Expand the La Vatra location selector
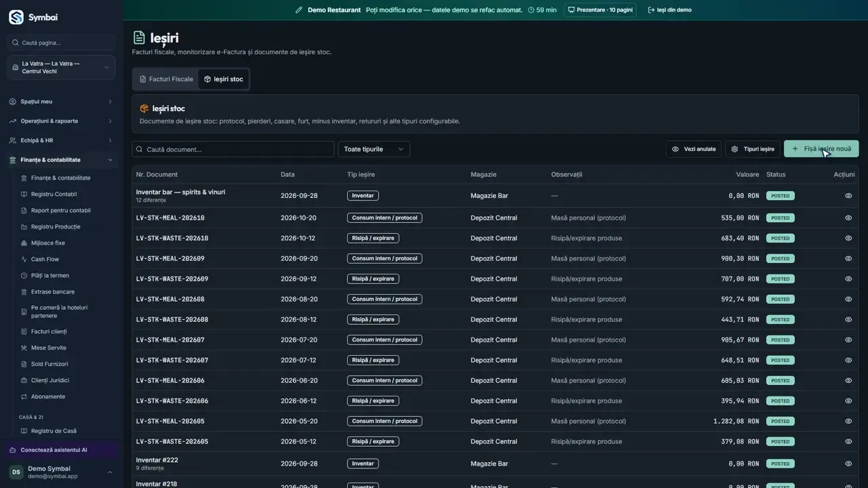 tap(61, 68)
